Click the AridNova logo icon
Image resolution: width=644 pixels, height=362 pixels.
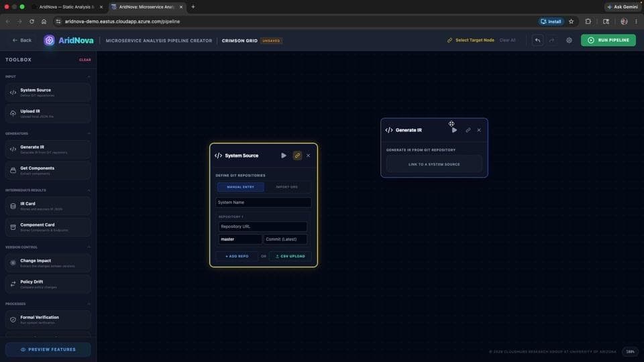[x=49, y=40]
